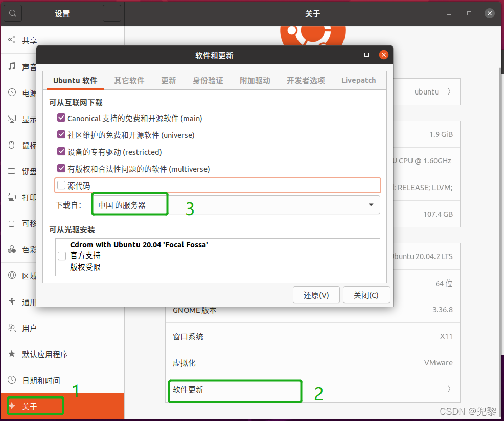Select 用户 label in Settings sidebar
This screenshot has height=421, width=504.
(29, 328)
